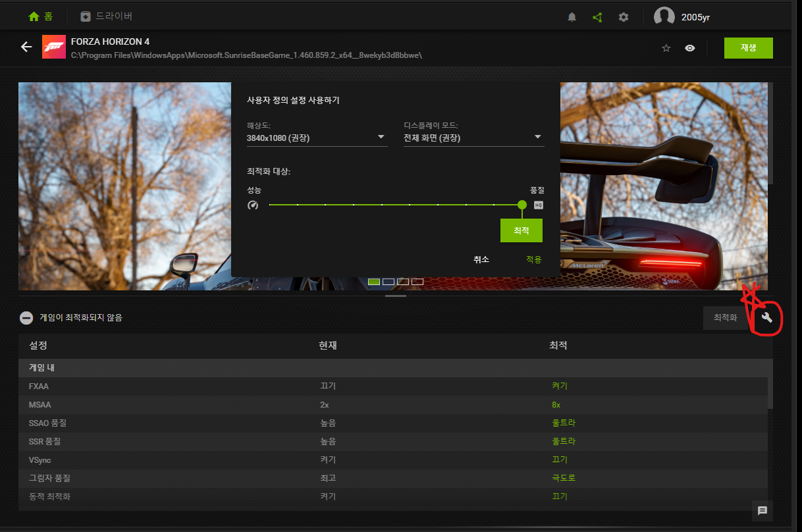This screenshot has width=802, height=532.
Task: Click the 그림자 품질 row
Action: pos(393,478)
